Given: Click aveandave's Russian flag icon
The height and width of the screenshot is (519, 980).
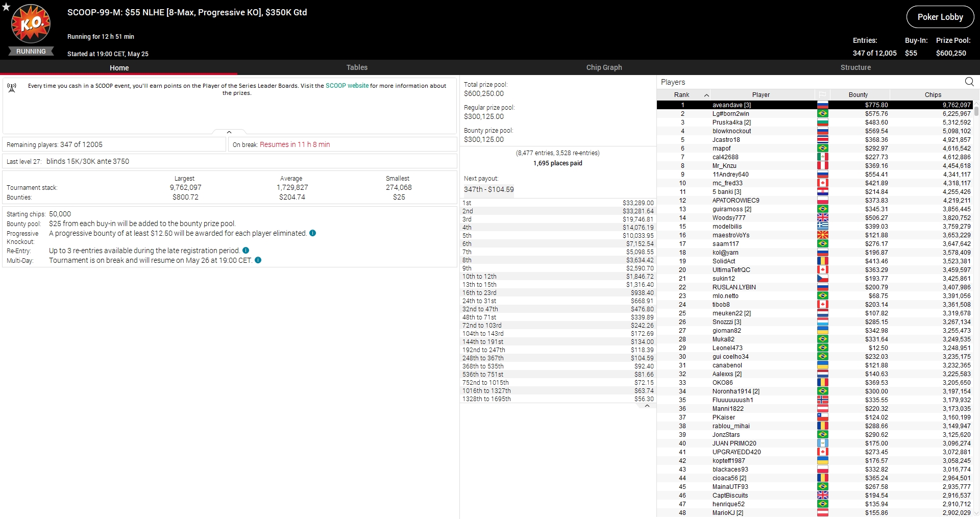Looking at the screenshot, I should point(822,105).
